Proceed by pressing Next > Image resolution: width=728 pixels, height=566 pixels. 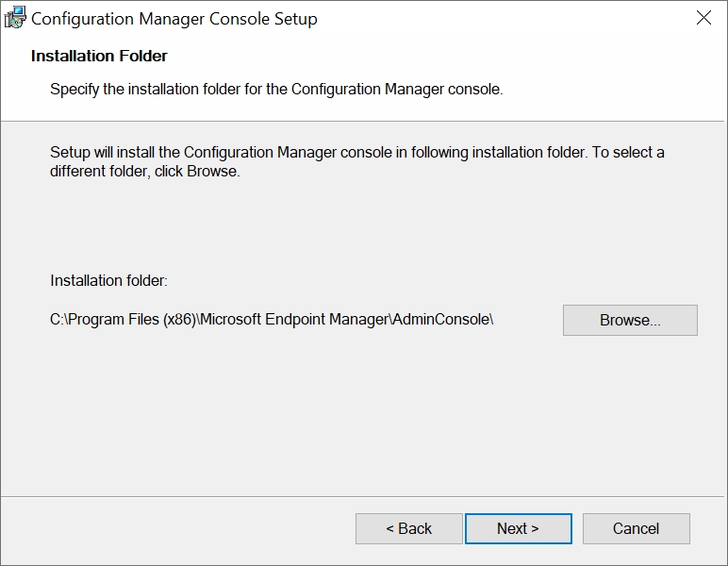(x=518, y=528)
